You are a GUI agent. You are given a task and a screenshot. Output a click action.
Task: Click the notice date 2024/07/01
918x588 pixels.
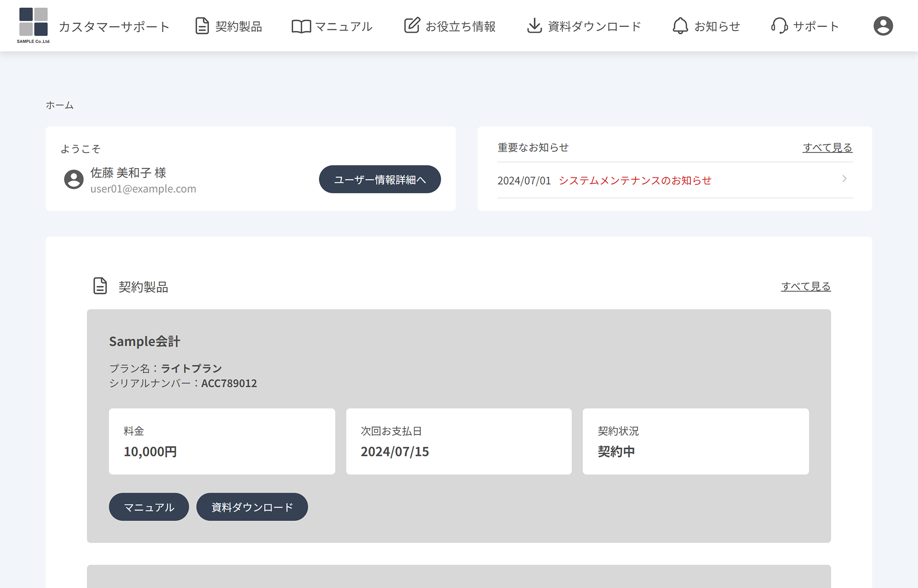(x=524, y=181)
